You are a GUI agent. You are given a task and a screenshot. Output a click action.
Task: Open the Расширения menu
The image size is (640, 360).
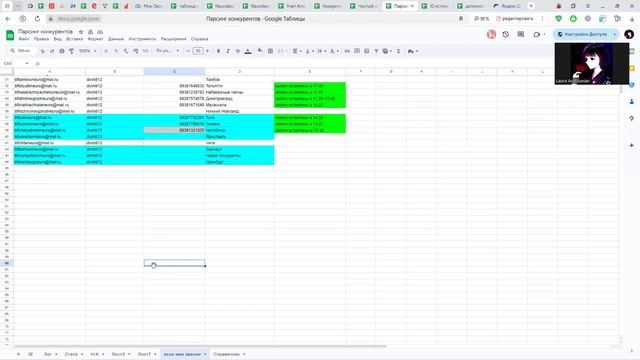[x=173, y=39]
